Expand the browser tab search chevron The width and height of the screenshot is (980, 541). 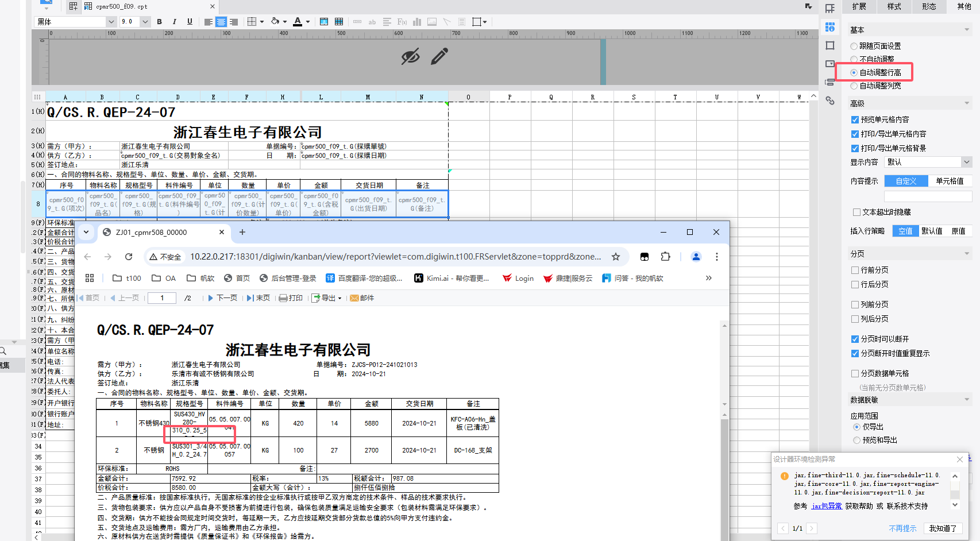click(x=86, y=232)
